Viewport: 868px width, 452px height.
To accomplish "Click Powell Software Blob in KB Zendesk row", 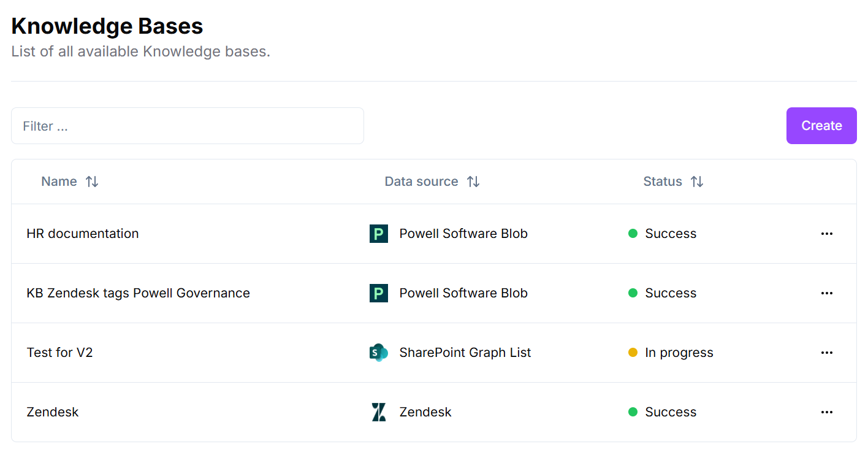I will pyautogui.click(x=463, y=293).
